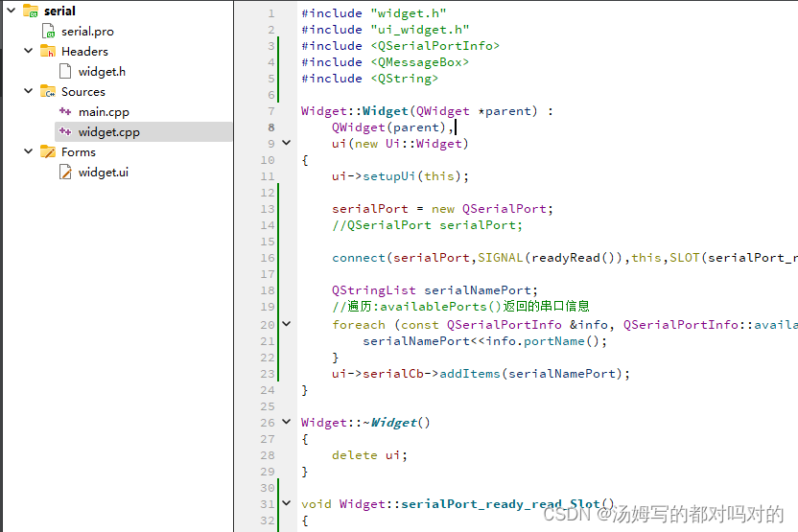The width and height of the screenshot is (798, 532).
Task: Open main.cpp from Sources
Action: point(104,112)
